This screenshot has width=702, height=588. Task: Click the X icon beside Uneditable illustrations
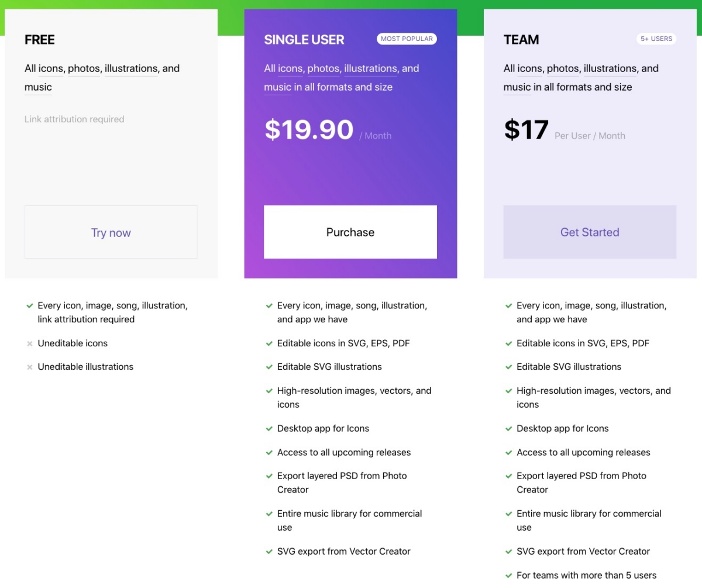[29, 367]
